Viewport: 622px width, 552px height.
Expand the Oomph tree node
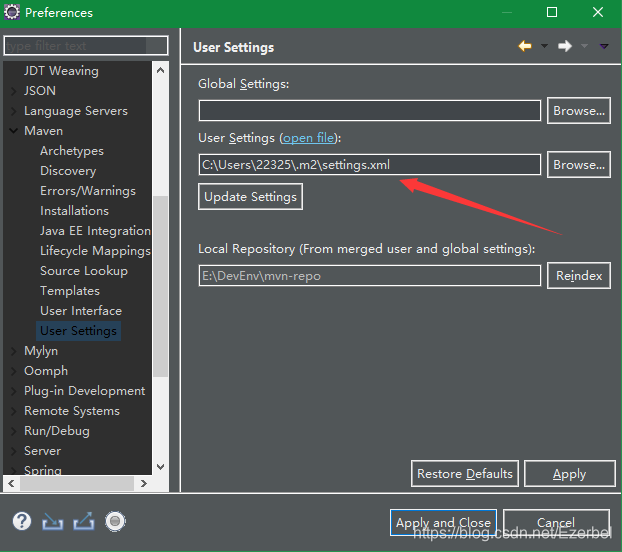click(13, 371)
